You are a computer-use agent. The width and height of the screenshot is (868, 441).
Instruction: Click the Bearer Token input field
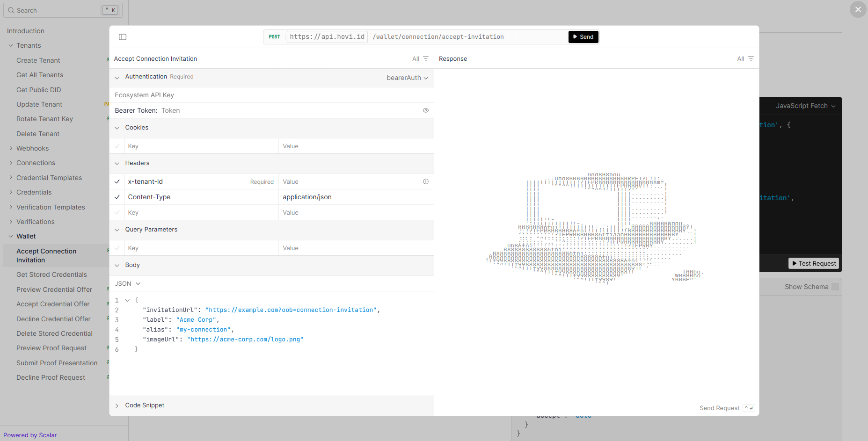click(x=290, y=110)
